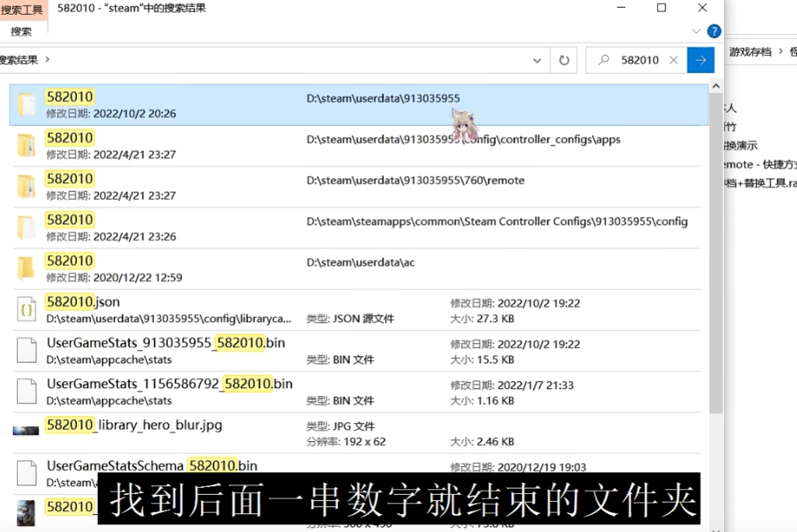Select UserGameStats_1156586792_582010.bin filename
The height and width of the screenshot is (532, 797).
tap(170, 384)
